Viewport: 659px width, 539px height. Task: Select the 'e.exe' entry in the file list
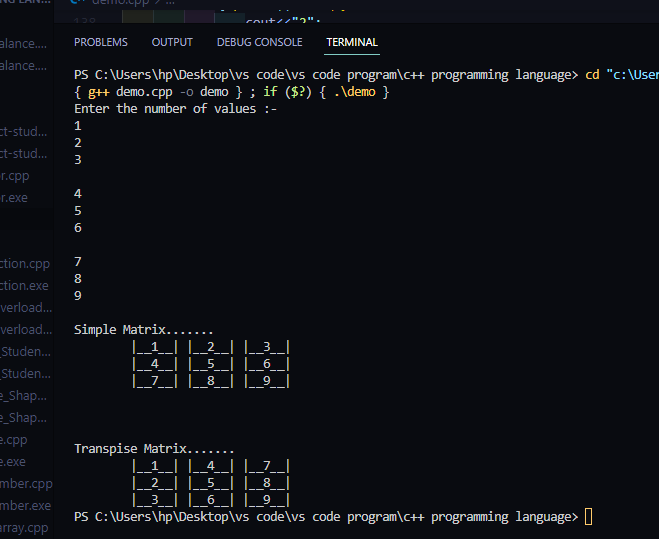(13, 462)
